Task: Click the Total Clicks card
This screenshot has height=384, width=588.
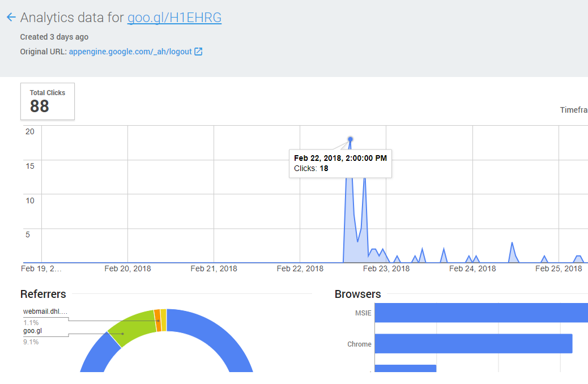Action: pyautogui.click(x=48, y=101)
